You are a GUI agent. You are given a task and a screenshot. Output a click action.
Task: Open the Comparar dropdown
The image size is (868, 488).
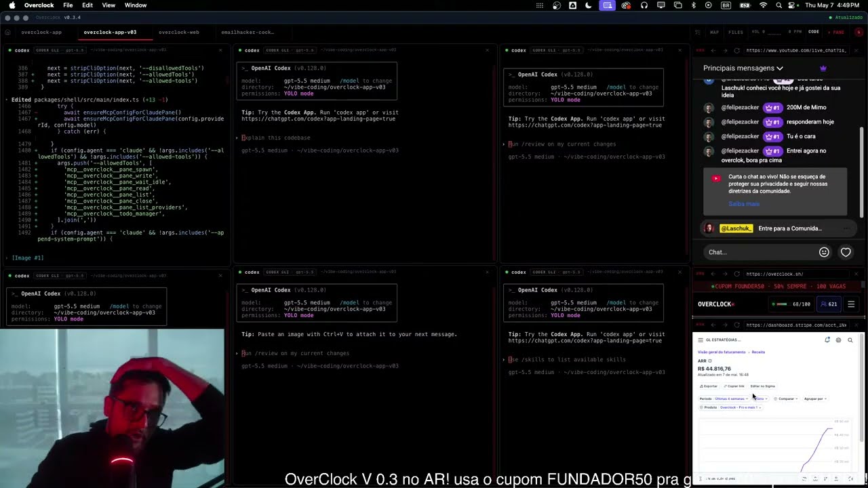click(786, 399)
